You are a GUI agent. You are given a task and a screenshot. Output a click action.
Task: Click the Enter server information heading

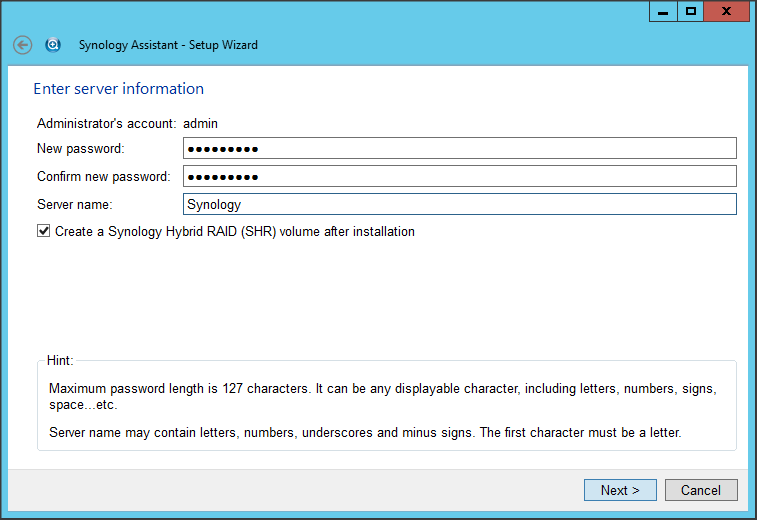[118, 89]
